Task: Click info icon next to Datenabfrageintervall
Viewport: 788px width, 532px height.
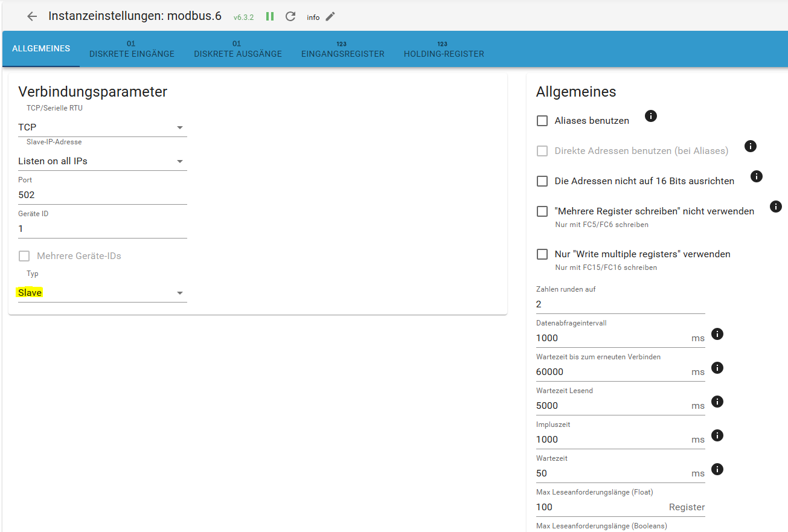Action: [x=717, y=334]
